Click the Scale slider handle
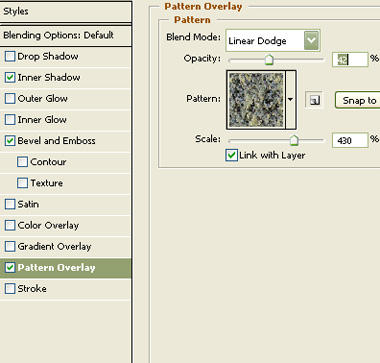The height and width of the screenshot is (363, 380). 294,140
